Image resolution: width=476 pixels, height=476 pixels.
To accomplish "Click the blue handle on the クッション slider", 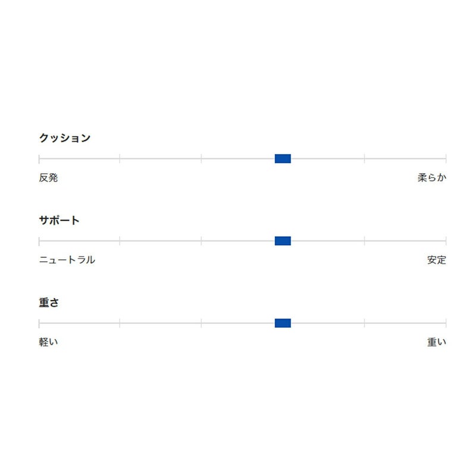I will (x=283, y=158).
